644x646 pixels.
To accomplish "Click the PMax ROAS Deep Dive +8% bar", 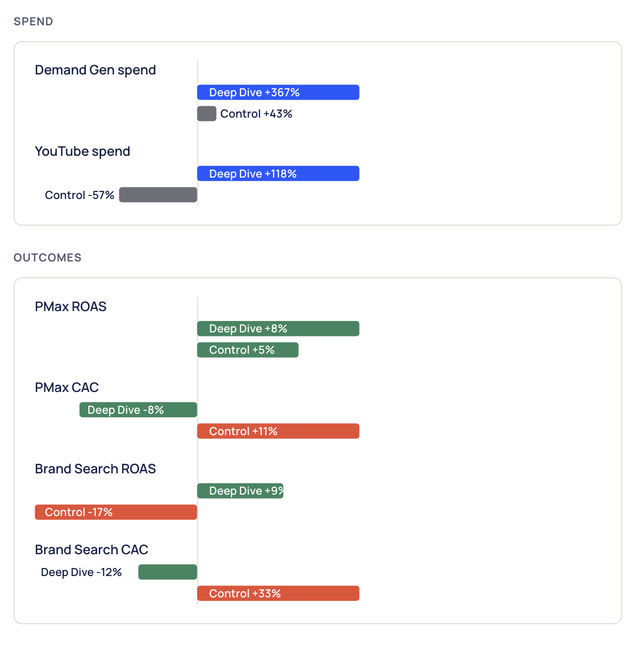I will pos(278,328).
